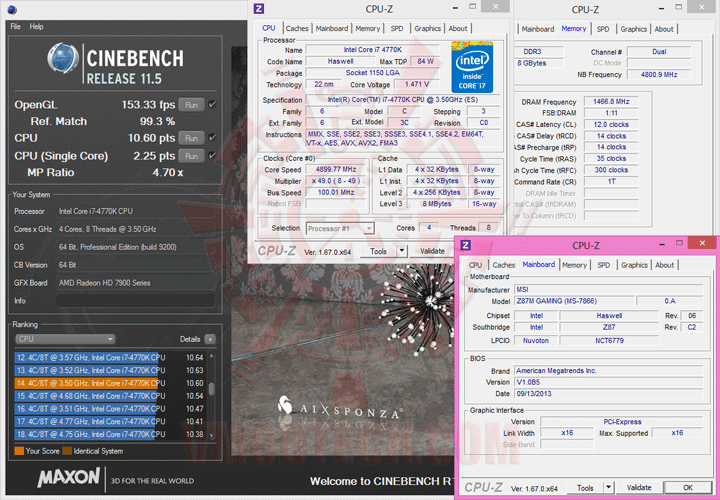Screen dimensions: 720x500
Task: Click Tools button in Mainboard window
Action: pos(585,488)
